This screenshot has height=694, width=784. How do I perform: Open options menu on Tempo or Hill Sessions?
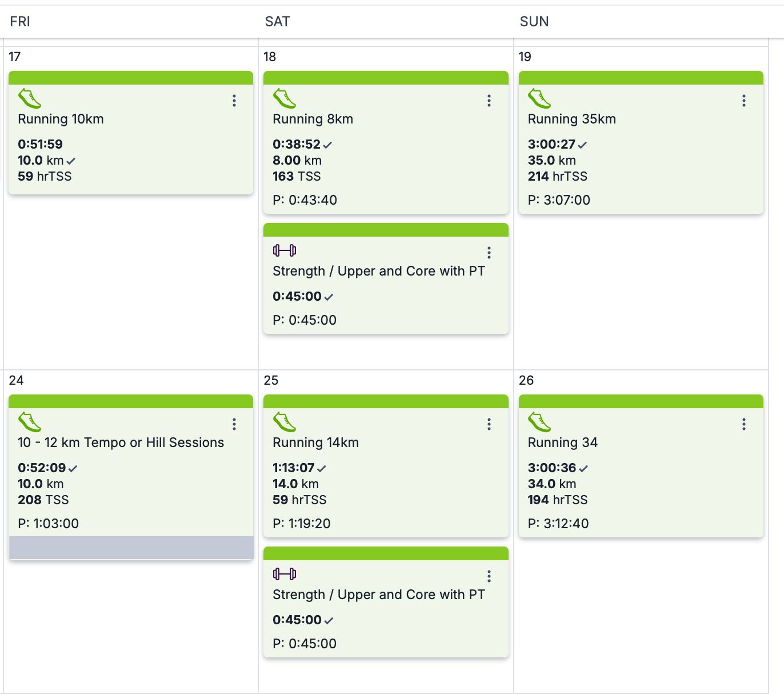coord(234,424)
